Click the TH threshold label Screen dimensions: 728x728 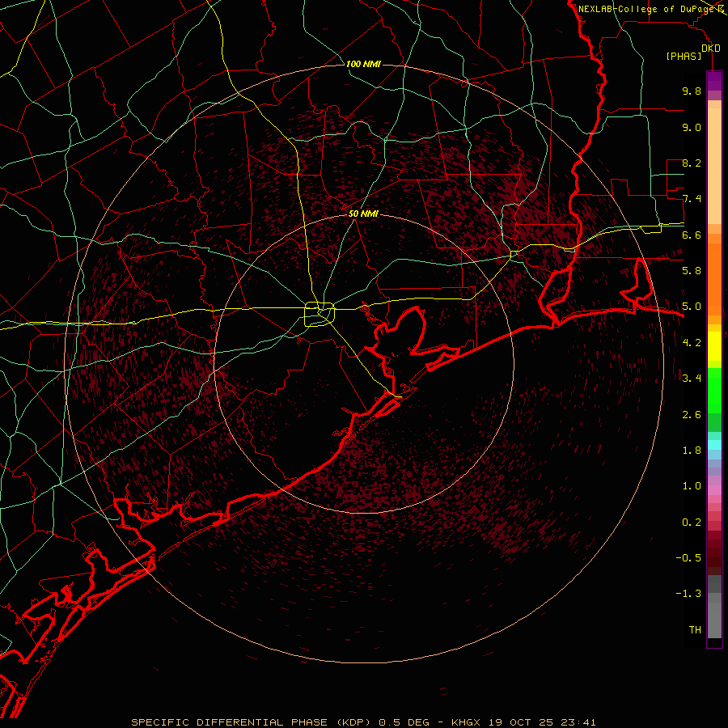695,629
